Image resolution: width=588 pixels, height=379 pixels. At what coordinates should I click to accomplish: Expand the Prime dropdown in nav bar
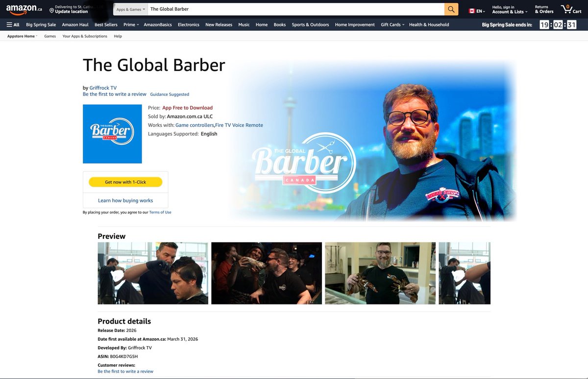(131, 24)
